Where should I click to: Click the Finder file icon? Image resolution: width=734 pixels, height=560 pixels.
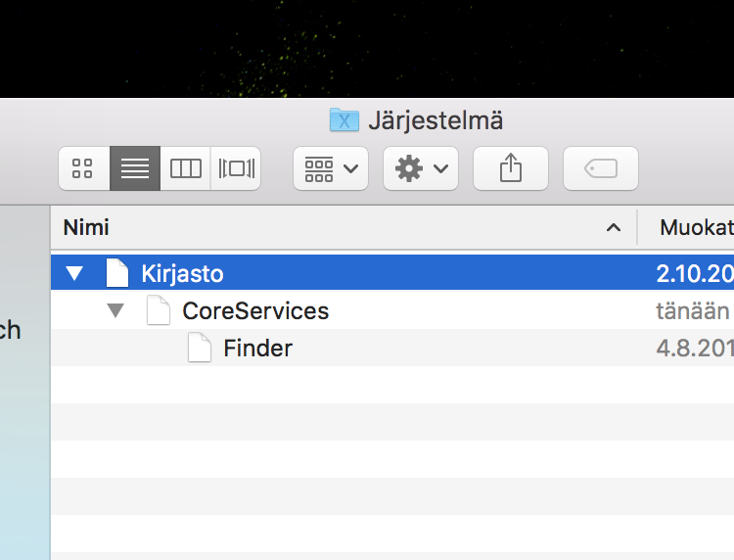200,348
